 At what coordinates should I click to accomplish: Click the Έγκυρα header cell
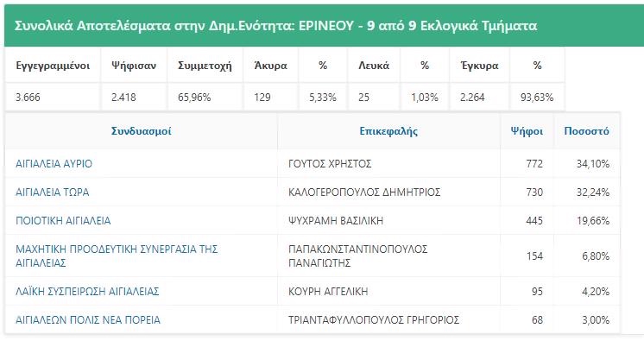(x=477, y=66)
